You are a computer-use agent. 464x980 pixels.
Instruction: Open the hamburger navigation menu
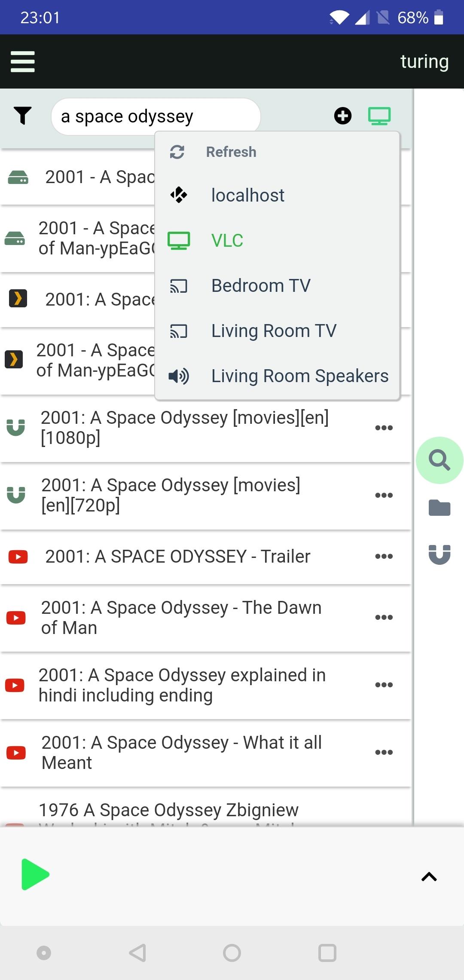pos(23,61)
